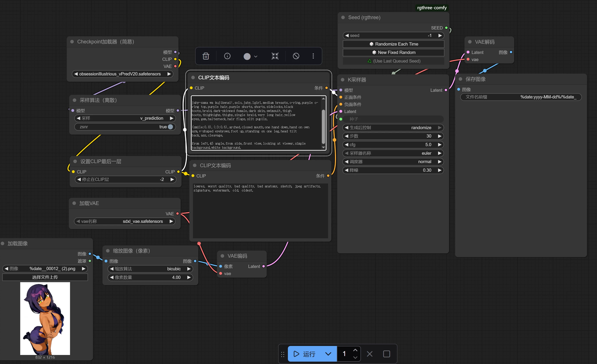
Task: Collapse the Checkpoint加载器 node via its title dot
Action: coord(72,42)
